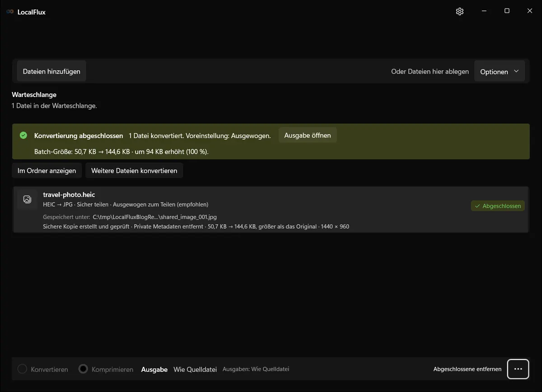
Task: Click the '1 Datei konvertiert. Voreinstellung: Ausgewogen.' text
Action: coord(200,135)
